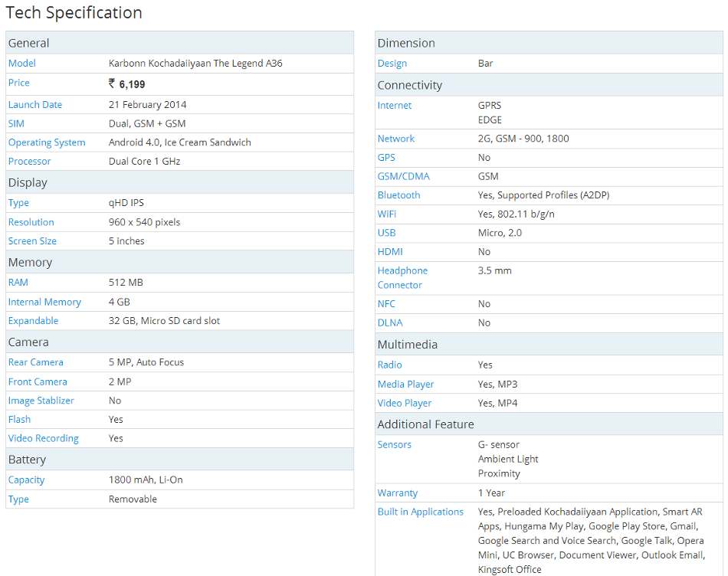Click 'Yes, Supported Profiles (A2DP)' value

(543, 195)
